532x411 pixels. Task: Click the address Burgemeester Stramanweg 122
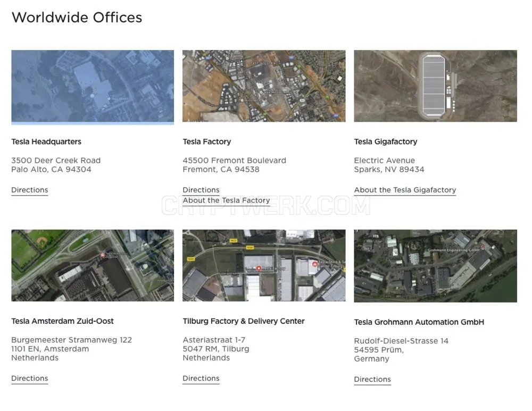coord(72,340)
